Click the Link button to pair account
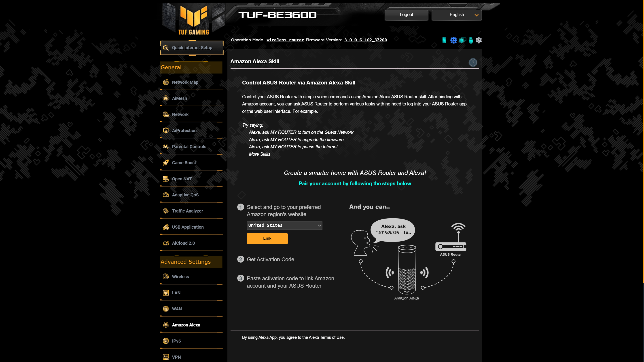 point(267,238)
